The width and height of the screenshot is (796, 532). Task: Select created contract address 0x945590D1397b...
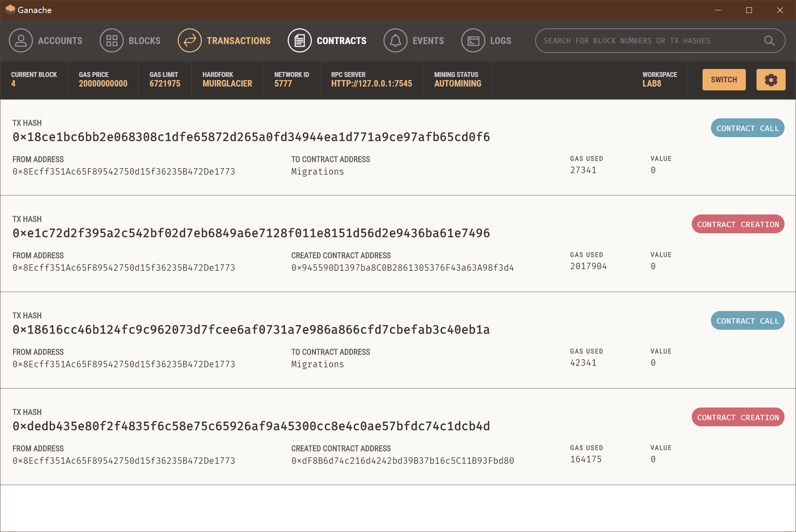[403, 268]
